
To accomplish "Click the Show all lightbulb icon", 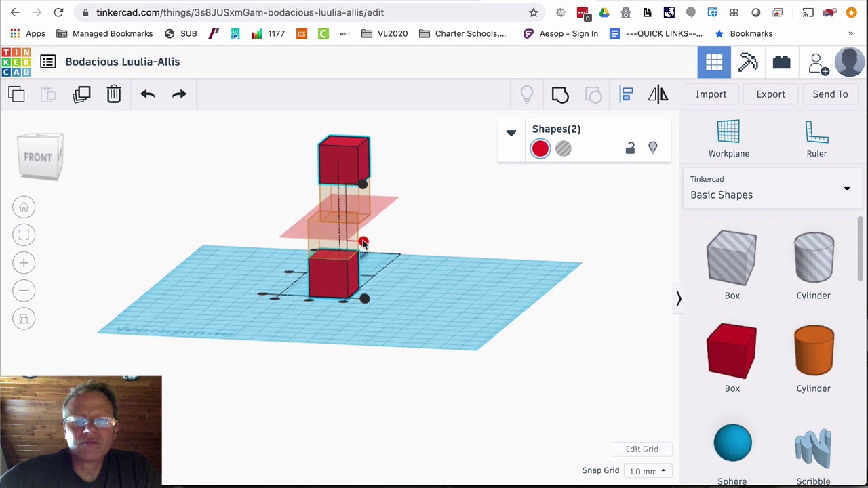I will pyautogui.click(x=526, y=94).
